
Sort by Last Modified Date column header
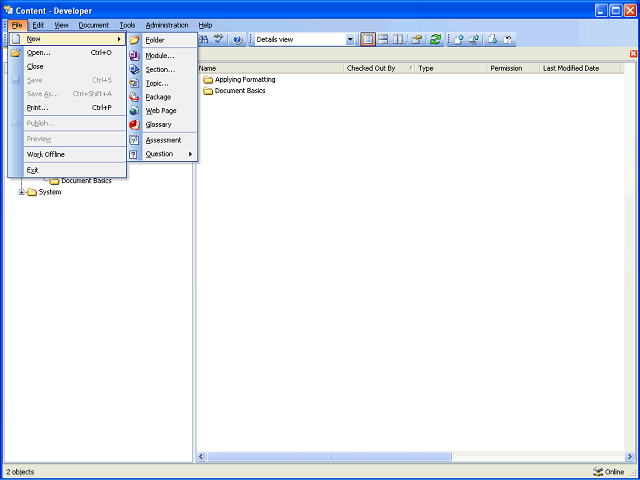coord(580,69)
